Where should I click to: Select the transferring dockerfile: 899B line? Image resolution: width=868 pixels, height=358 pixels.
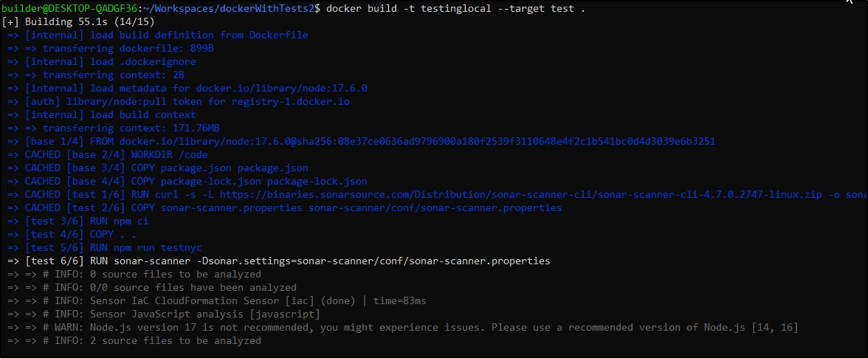click(x=111, y=49)
